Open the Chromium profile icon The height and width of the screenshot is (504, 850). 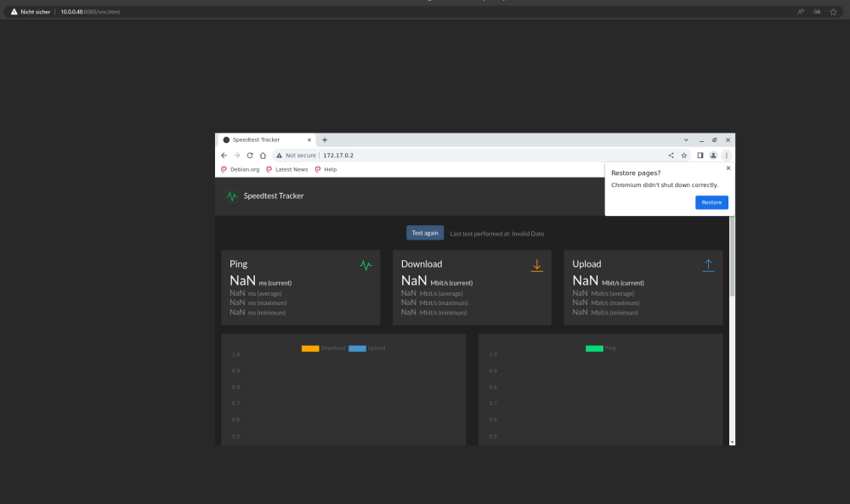713,156
